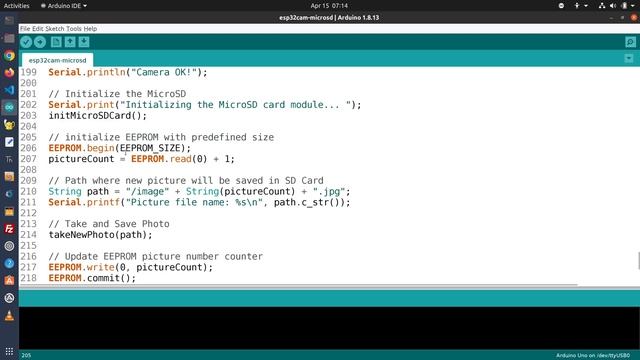Open Ubuntu Software from the dock

point(9,281)
